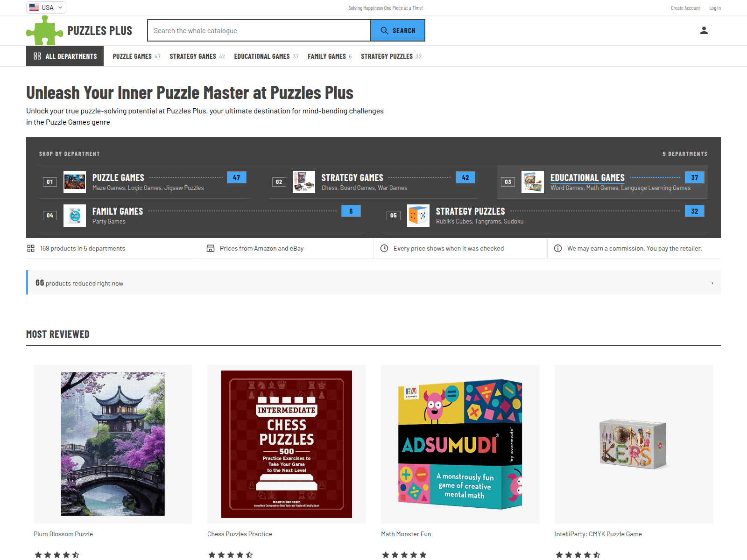Click the star rating under Math Monster Fun

pyautogui.click(x=404, y=555)
